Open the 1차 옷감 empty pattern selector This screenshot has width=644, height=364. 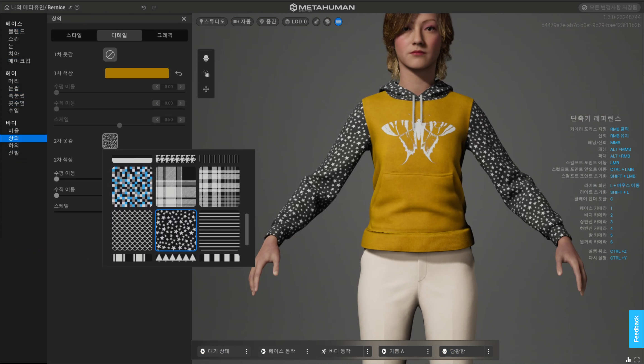[x=110, y=54]
